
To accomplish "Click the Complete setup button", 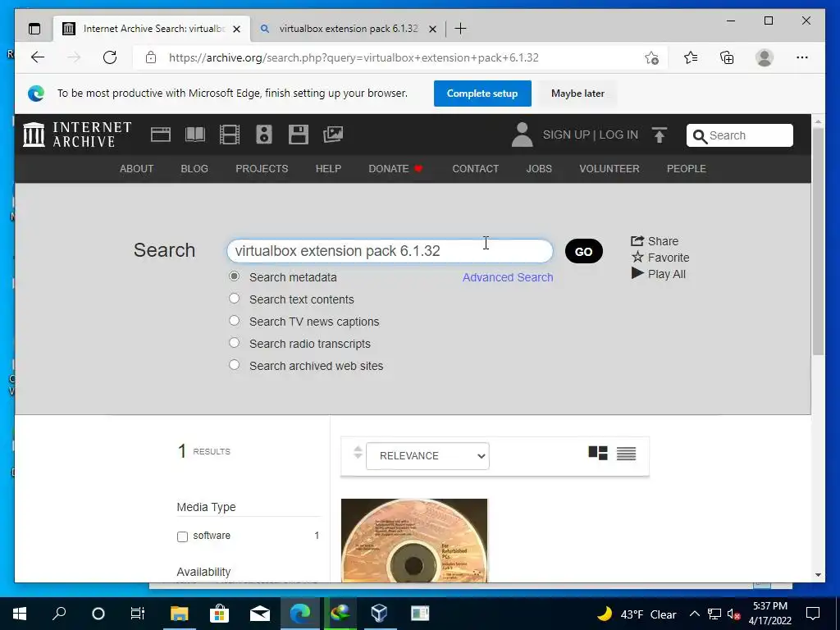I will point(482,94).
